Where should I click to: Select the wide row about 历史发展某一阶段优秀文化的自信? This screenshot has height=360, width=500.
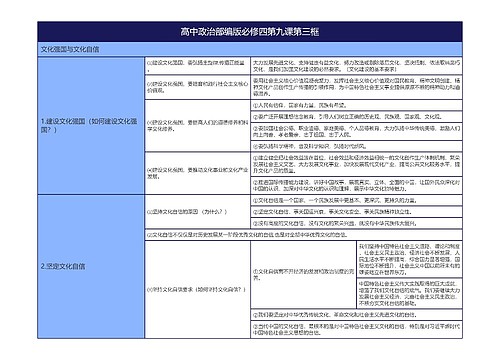(x=304, y=235)
